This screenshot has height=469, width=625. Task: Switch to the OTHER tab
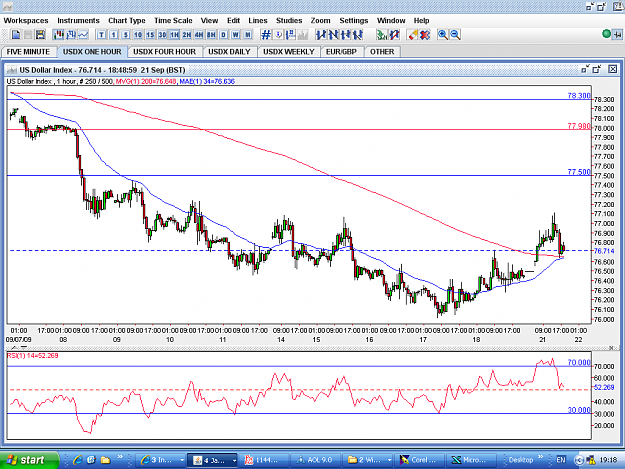click(x=382, y=52)
